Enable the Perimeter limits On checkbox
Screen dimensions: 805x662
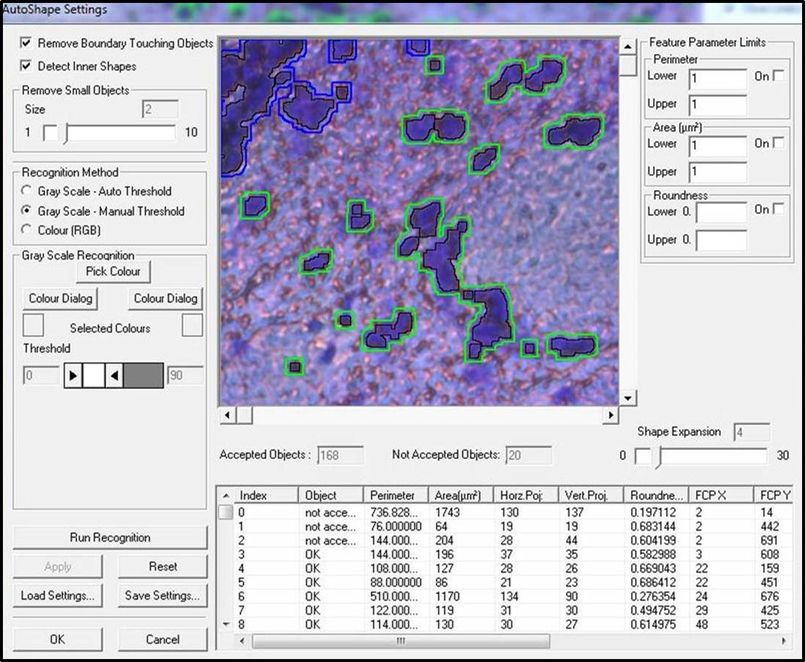tap(778, 77)
